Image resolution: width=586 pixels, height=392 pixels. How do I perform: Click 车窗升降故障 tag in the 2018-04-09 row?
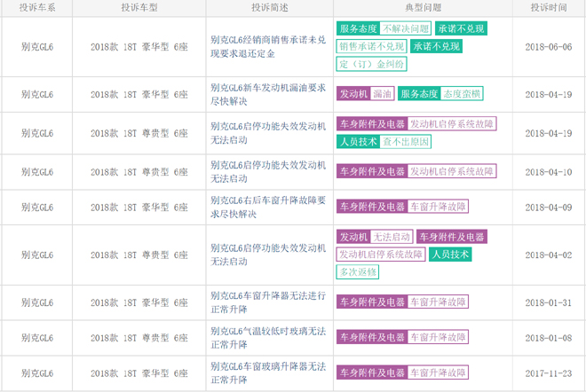(x=438, y=207)
